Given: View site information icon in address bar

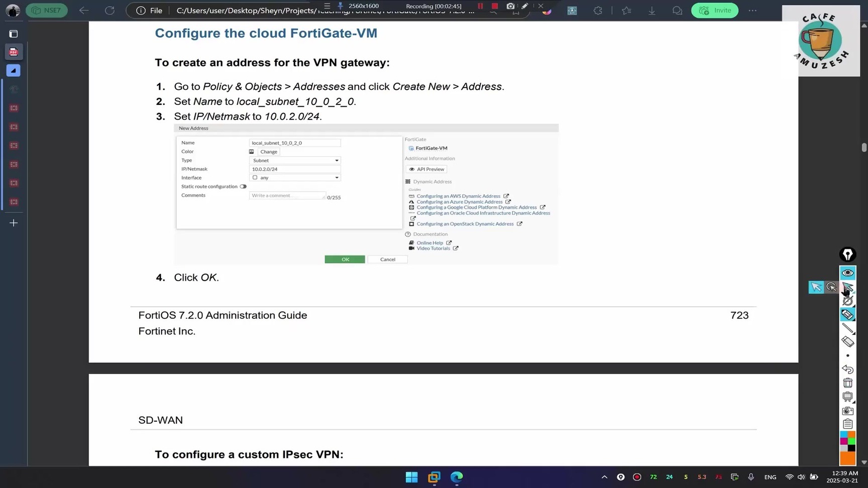Looking at the screenshot, I should click(141, 11).
